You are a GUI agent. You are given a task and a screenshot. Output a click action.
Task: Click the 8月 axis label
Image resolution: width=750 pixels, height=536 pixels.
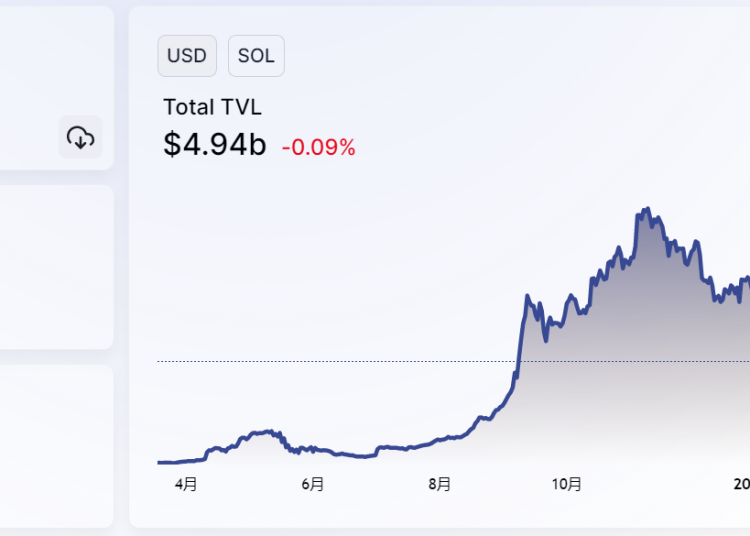click(x=440, y=484)
